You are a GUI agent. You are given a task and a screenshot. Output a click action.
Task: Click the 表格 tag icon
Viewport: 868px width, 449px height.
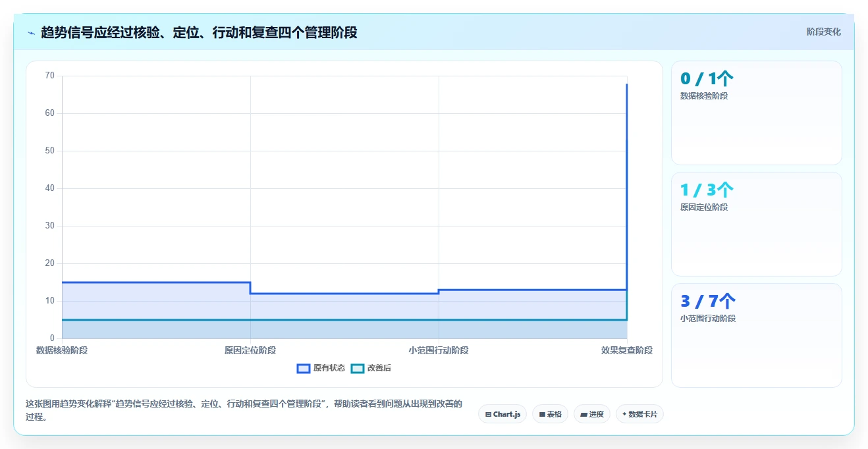[542, 414]
